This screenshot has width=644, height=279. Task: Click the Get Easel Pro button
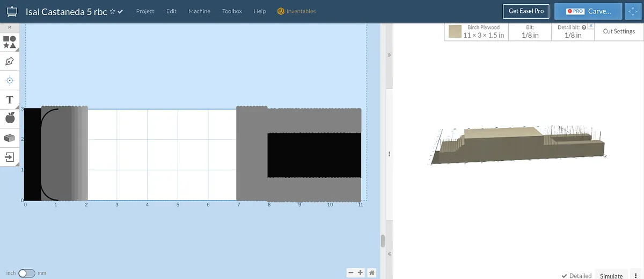[x=526, y=11]
